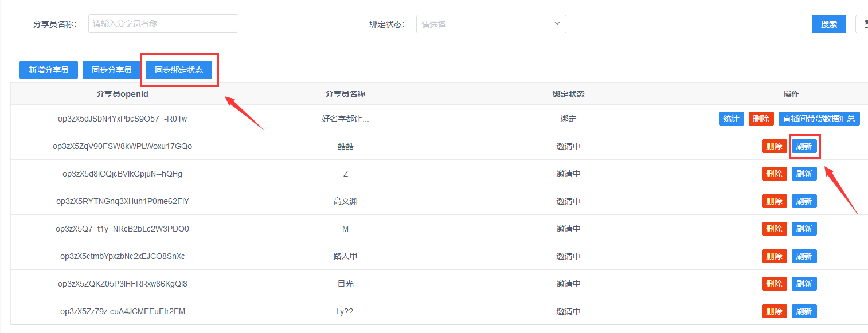Focus the 分享员名称 input field
This screenshot has width=868, height=333.
click(163, 23)
